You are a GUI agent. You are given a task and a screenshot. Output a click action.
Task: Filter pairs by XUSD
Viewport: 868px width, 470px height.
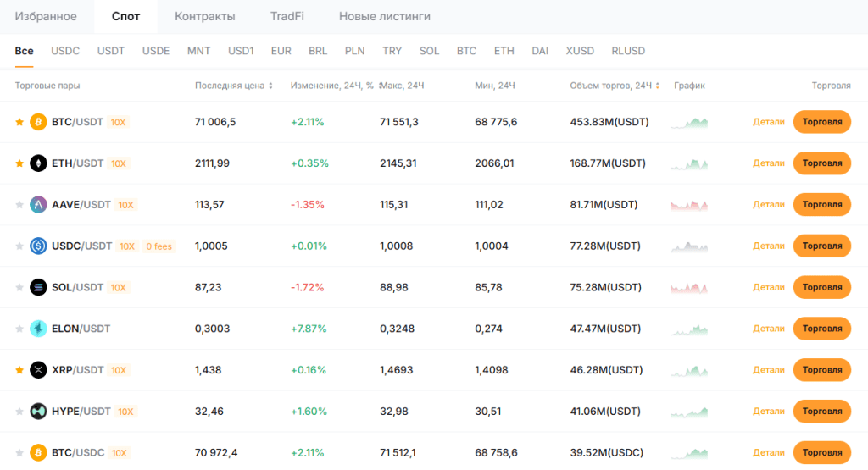tap(580, 51)
